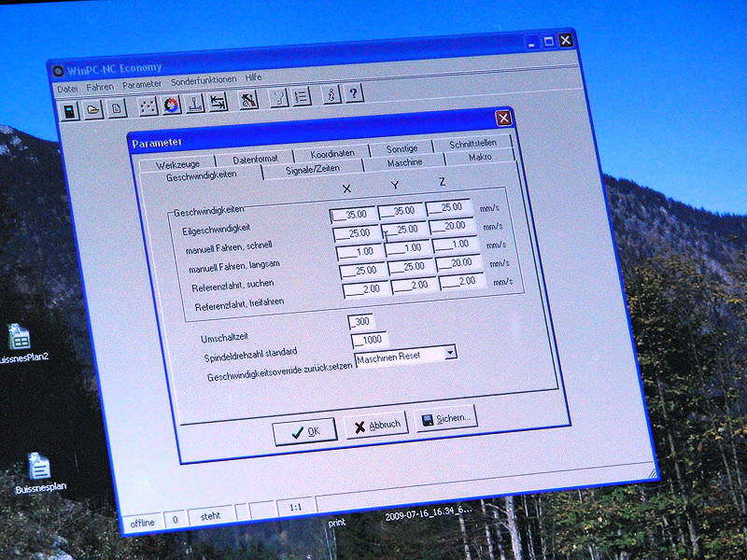Click the hook-shaped toolbar icon

[x=279, y=98]
